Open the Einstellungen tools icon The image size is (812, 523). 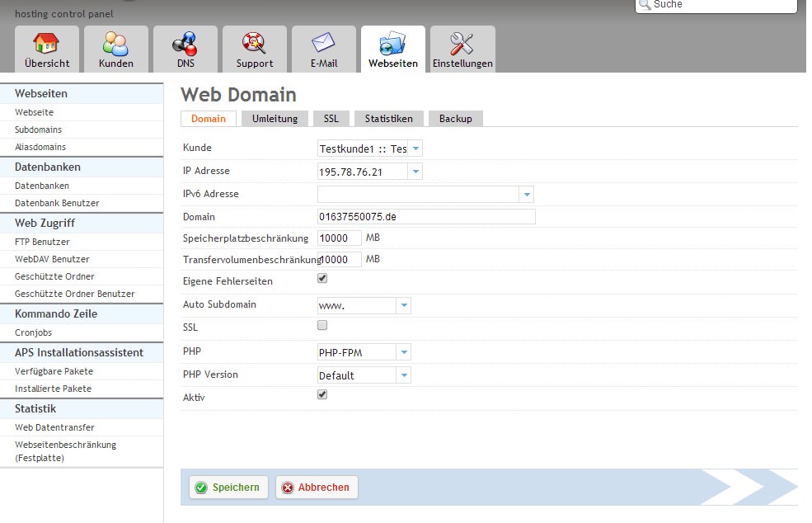coord(462,44)
